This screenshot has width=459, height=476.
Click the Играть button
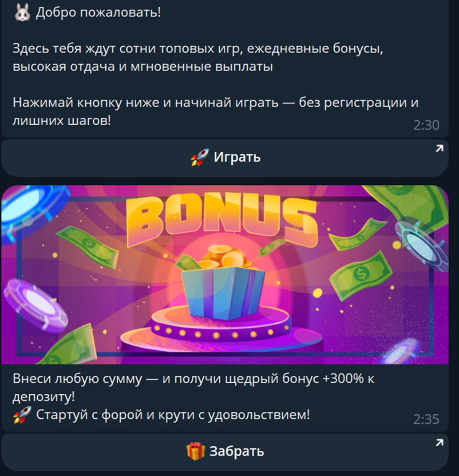click(225, 158)
